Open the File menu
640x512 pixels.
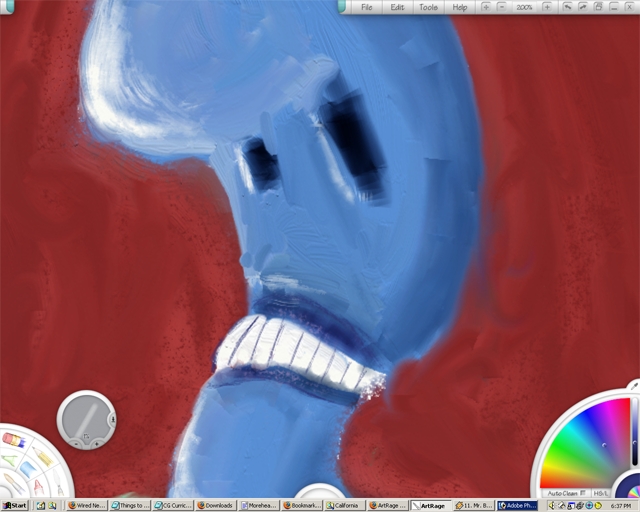[367, 7]
